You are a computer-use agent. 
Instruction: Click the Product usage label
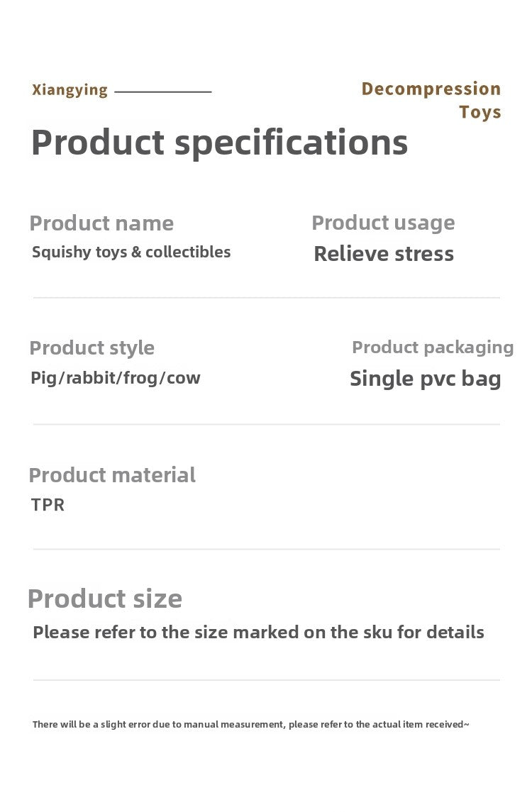pos(383,223)
